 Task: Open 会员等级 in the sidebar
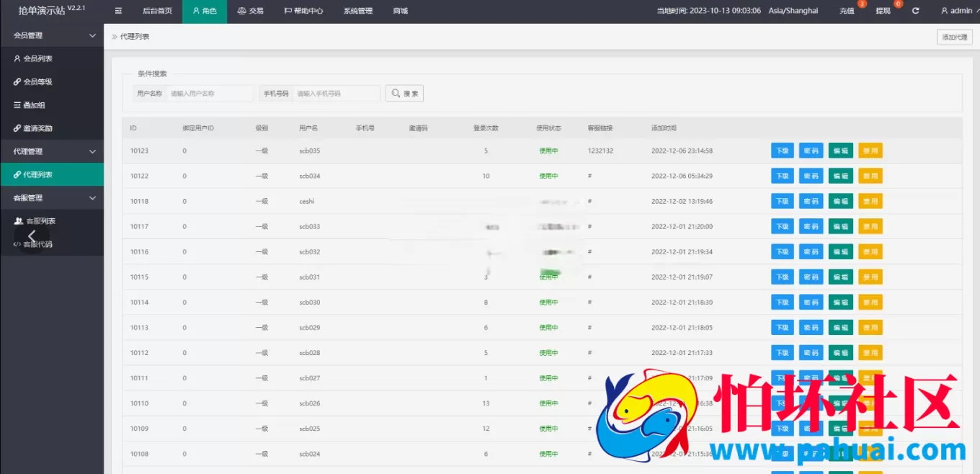click(37, 81)
